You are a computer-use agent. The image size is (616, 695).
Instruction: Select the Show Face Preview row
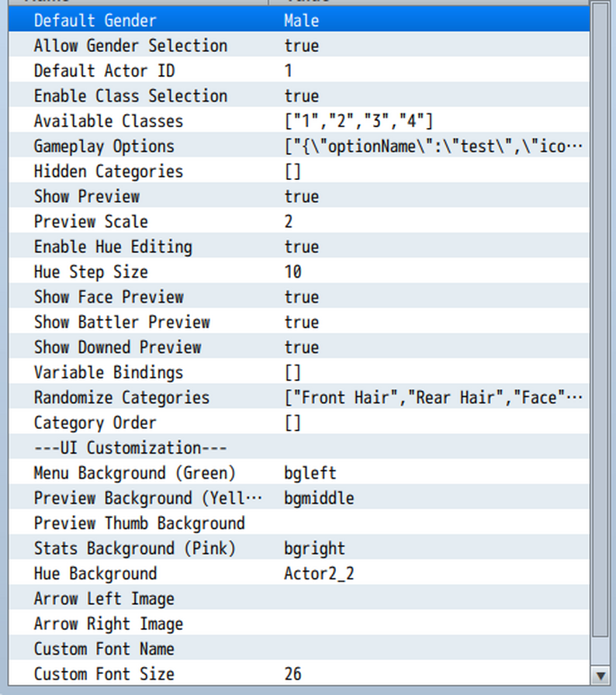pyautogui.click(x=299, y=296)
